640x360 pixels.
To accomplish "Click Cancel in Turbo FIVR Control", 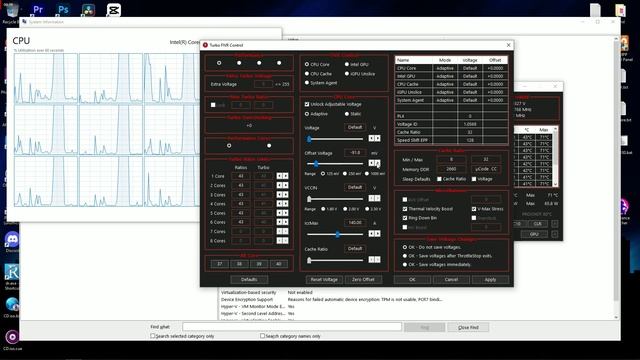I will [x=451, y=280].
